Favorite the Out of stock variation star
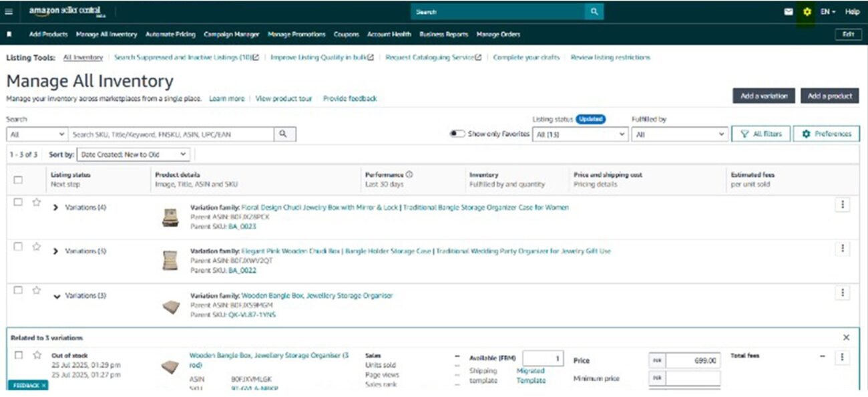Image resolution: width=868 pixels, height=397 pixels. (37, 355)
